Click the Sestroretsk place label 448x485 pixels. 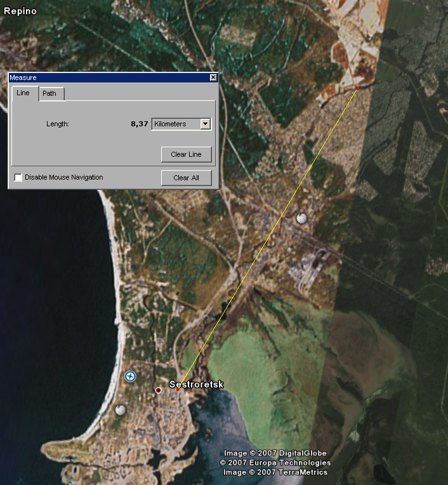(197, 385)
